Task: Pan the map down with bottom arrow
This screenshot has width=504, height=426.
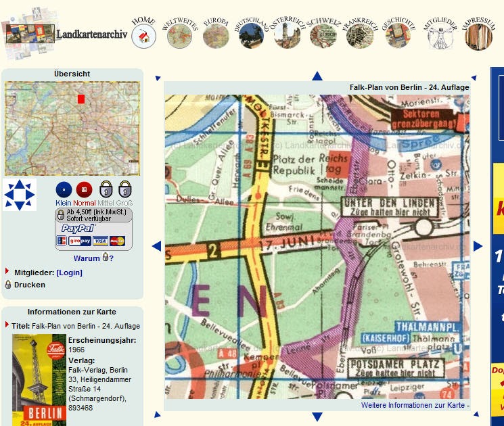Action: (317, 417)
